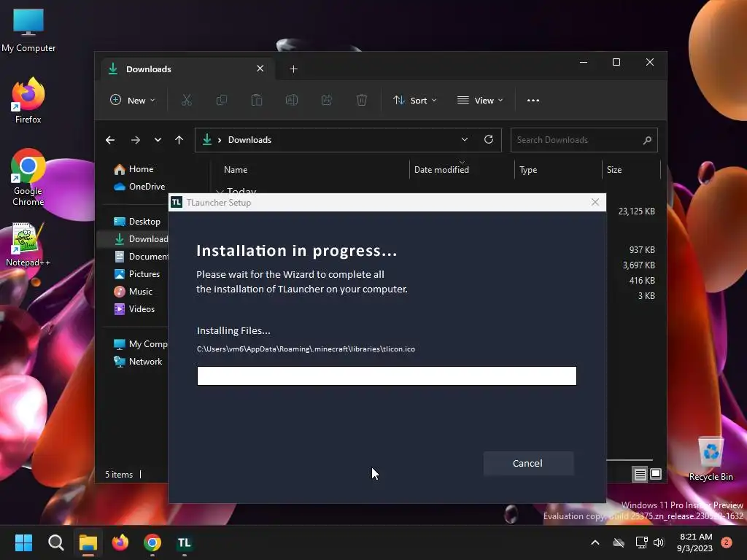Click the Downloads breadcrumb in address bar
This screenshot has width=747, height=560.
click(x=249, y=140)
